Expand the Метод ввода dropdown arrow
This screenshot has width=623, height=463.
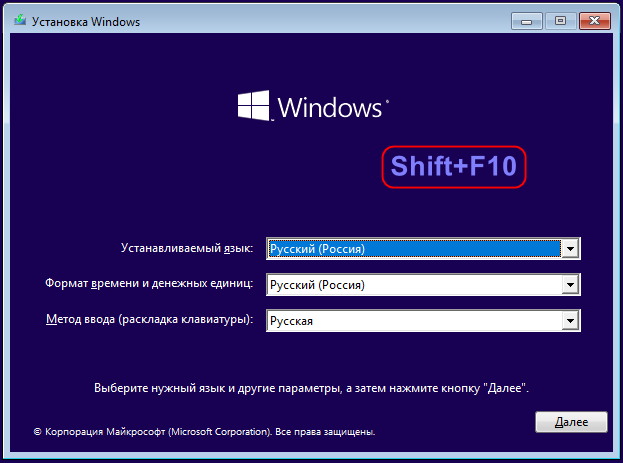pos(570,320)
